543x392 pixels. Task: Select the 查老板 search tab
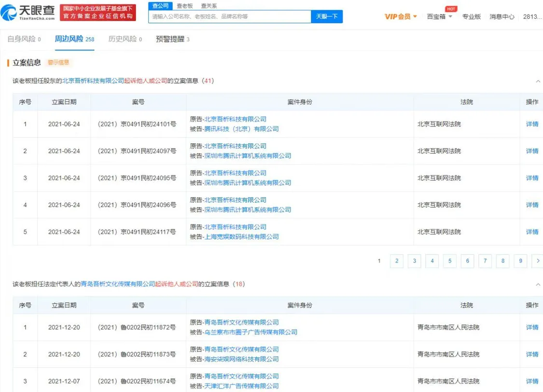184,6
